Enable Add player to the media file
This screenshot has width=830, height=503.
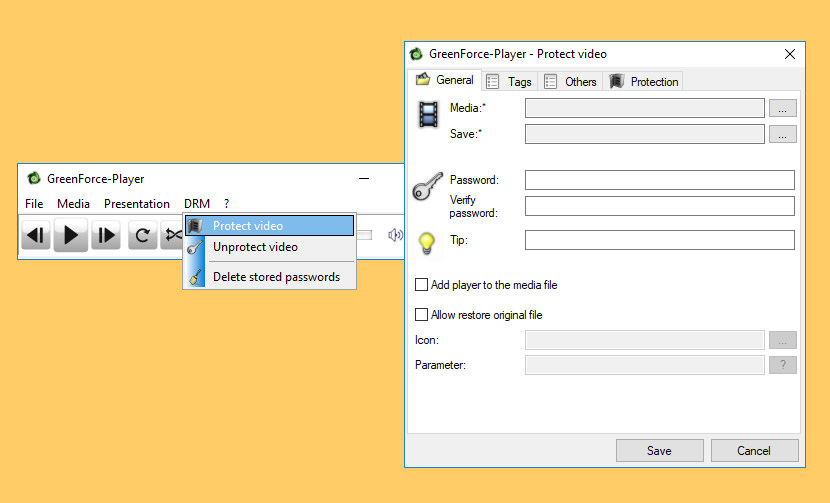421,285
